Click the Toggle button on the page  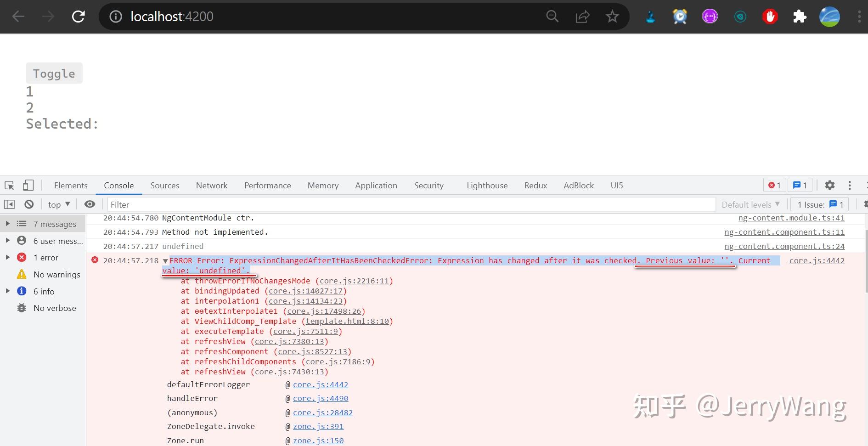tap(54, 73)
